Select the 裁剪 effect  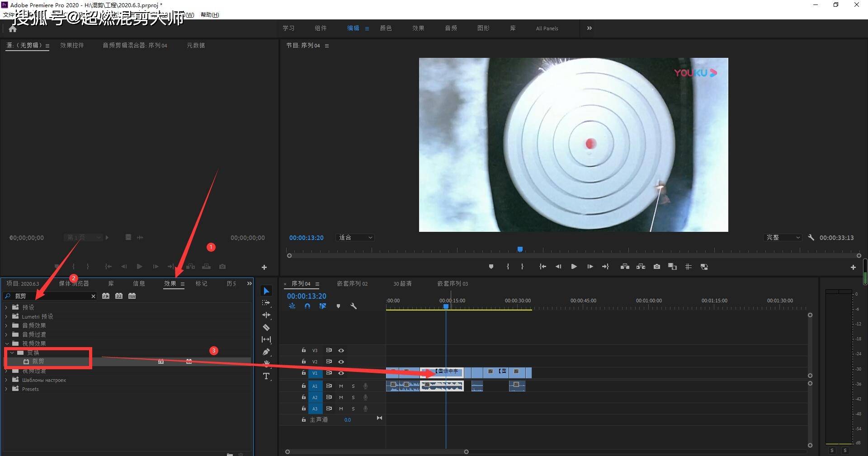[x=38, y=362]
